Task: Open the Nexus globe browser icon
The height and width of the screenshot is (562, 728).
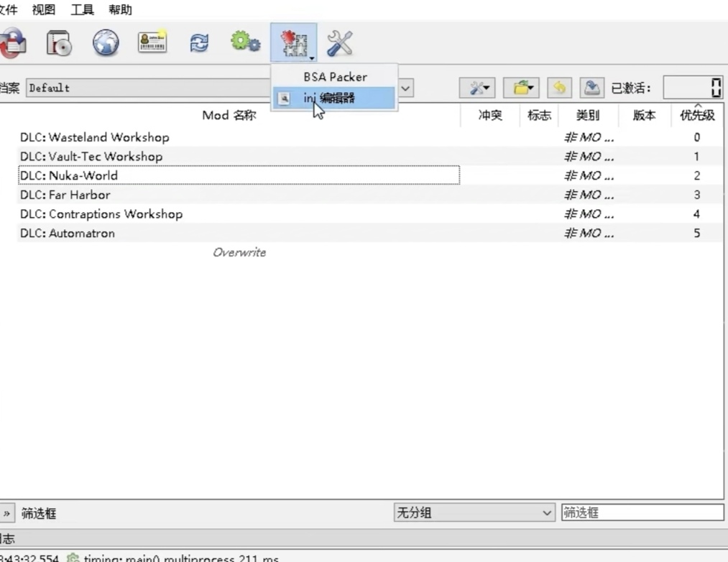Action: (x=106, y=43)
